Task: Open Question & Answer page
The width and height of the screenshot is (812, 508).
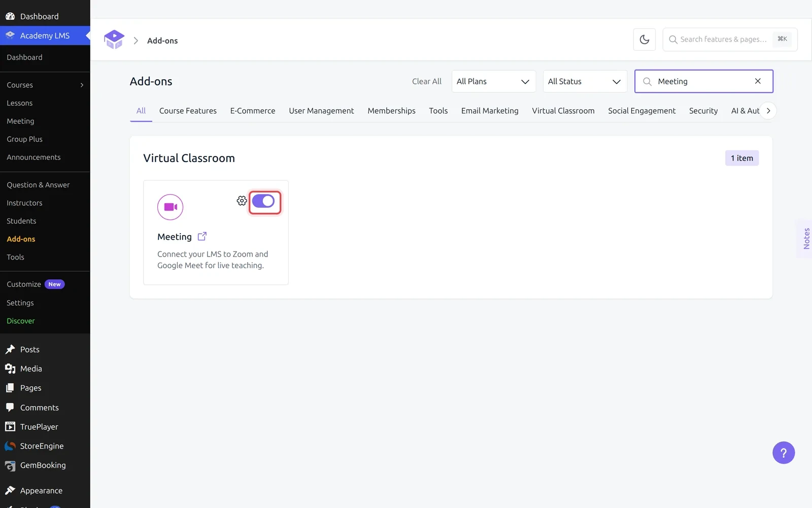Action: pos(38,185)
